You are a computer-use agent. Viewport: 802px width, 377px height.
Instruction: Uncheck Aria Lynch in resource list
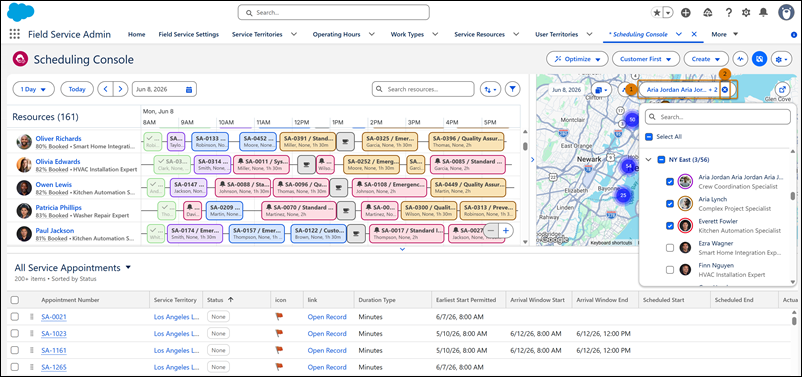click(x=670, y=204)
